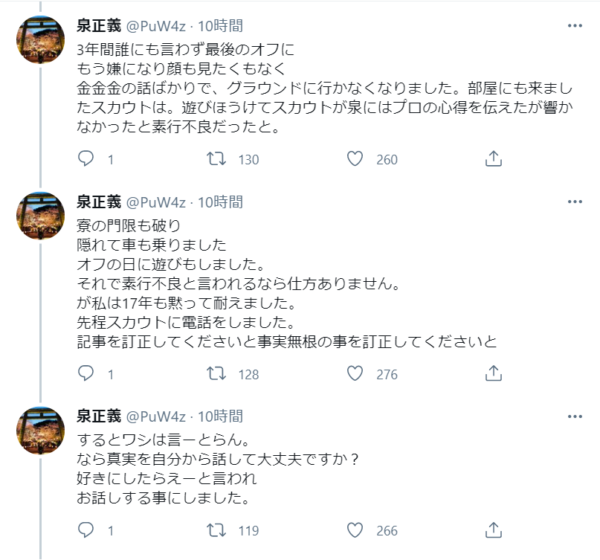The image size is (600, 560).
Task: Share the first tweet
Action: [x=492, y=159]
